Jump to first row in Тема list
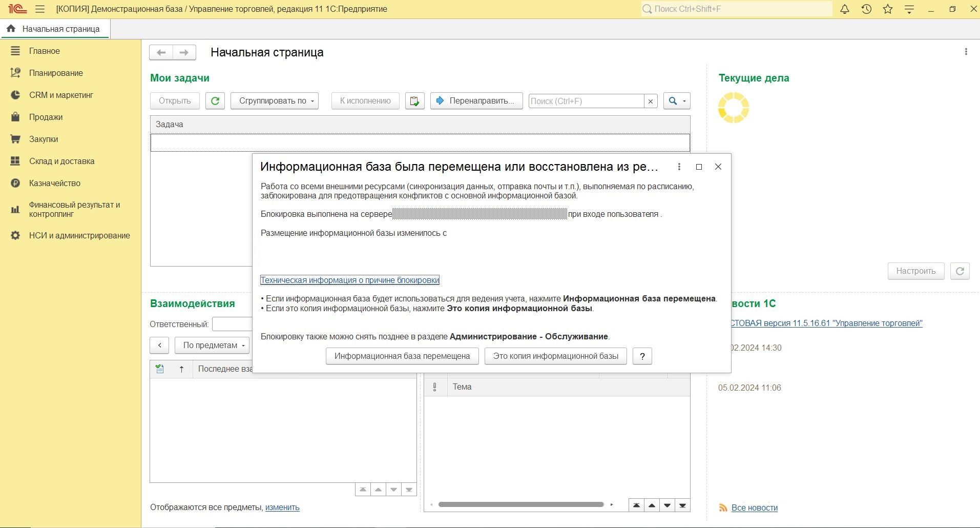The height and width of the screenshot is (528, 980). tap(636, 505)
